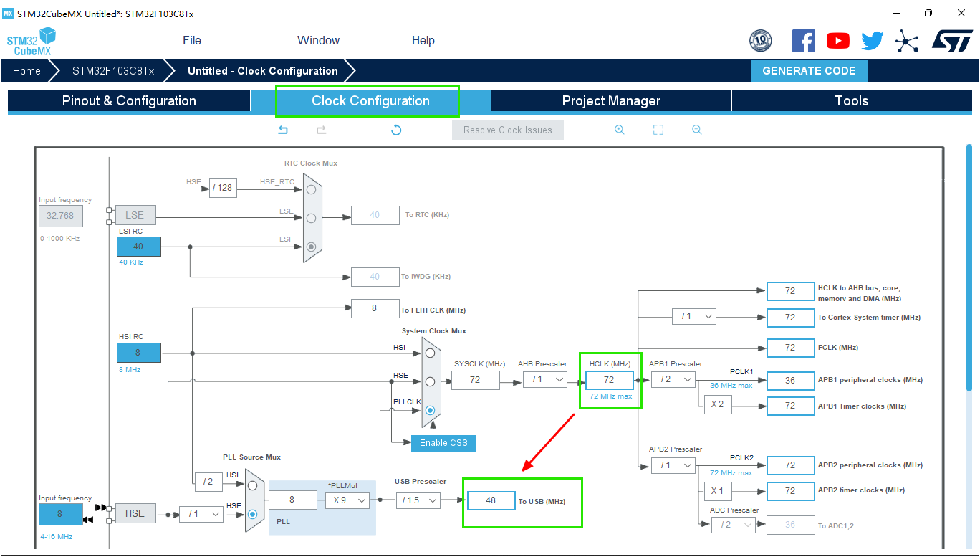Image resolution: width=980 pixels, height=557 pixels.
Task: Click the STM32CubeMX logo icon
Action: click(x=31, y=41)
